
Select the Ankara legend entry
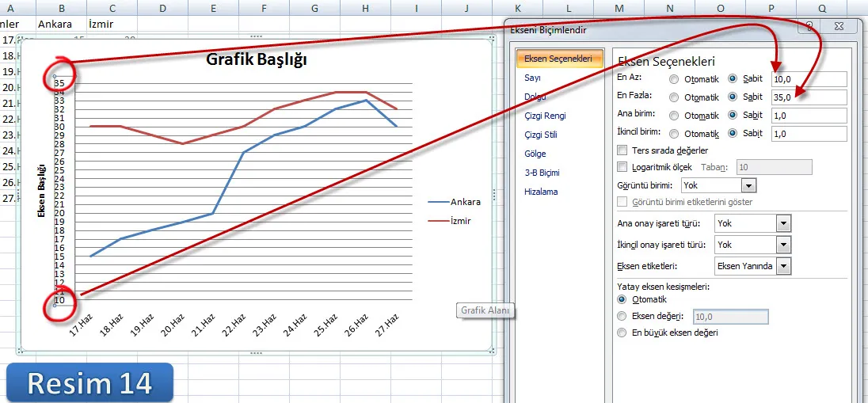click(465, 202)
